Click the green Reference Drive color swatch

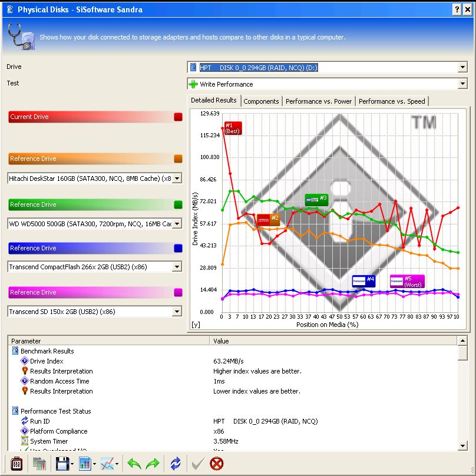(178, 204)
